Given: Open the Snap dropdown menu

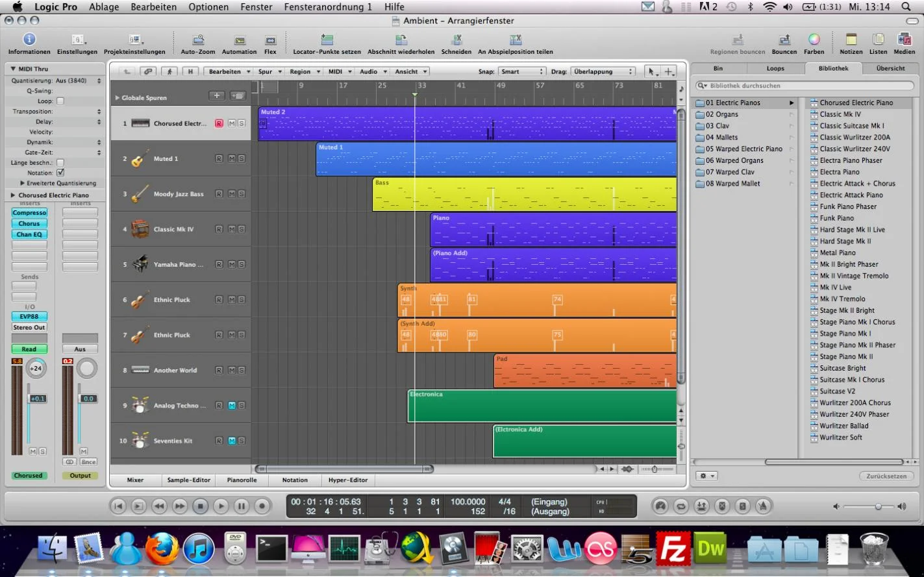Looking at the screenshot, I should click(521, 72).
